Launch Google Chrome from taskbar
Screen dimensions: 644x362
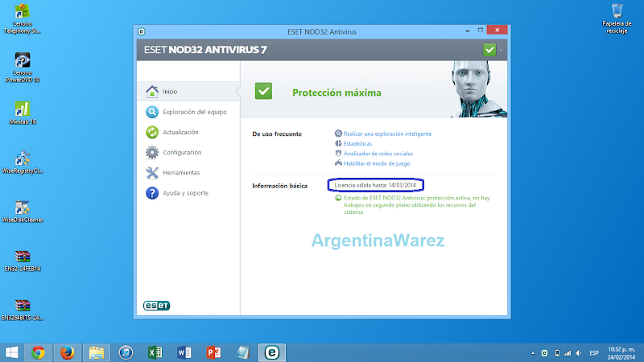pos(38,352)
